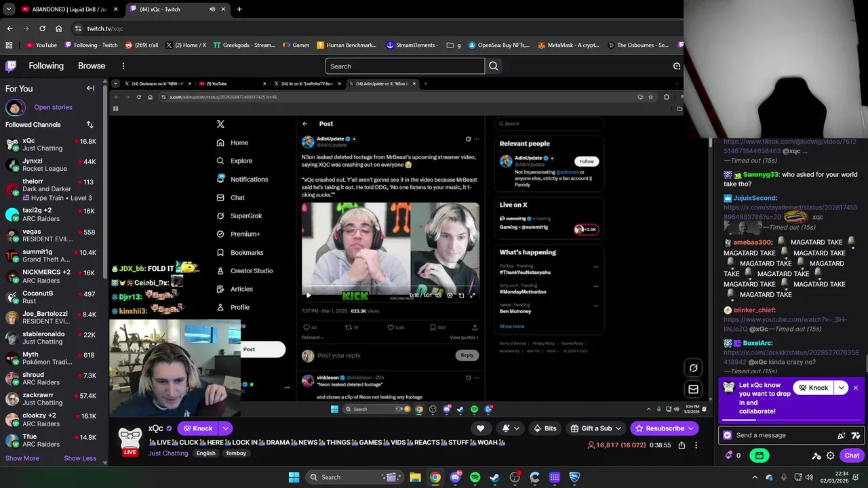Screen dimensions: 868x488
Task: Open the Following menu in Twitch header
Action: pyautogui.click(x=46, y=66)
